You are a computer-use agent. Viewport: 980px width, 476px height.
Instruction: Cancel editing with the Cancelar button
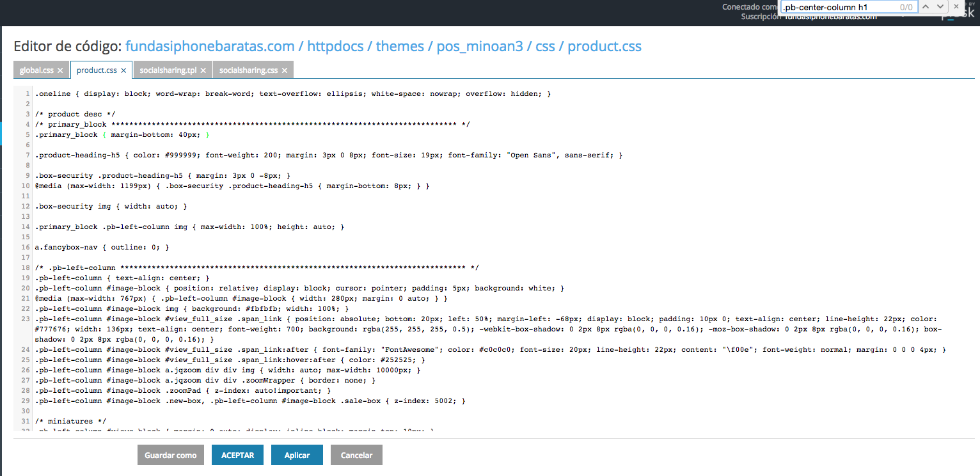356,455
